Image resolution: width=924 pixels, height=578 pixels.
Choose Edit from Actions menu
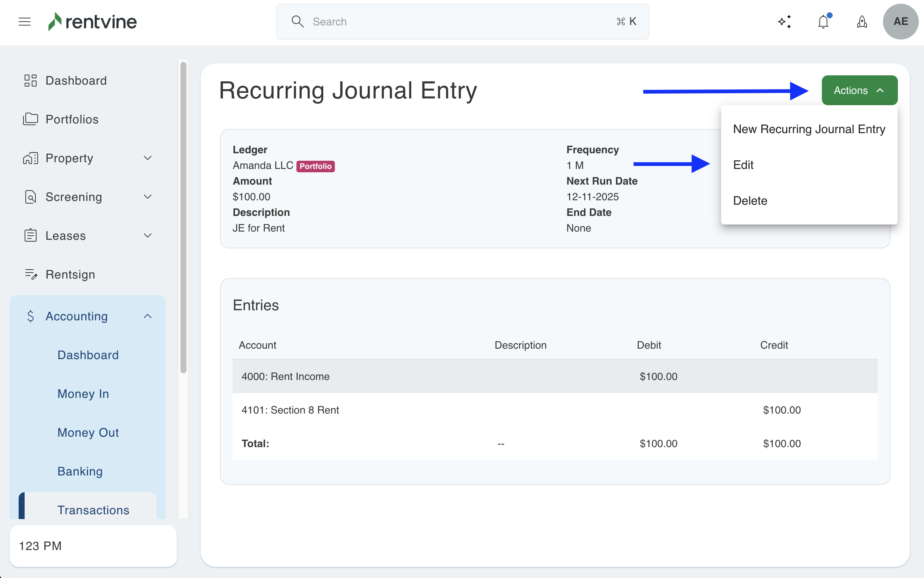click(x=743, y=165)
